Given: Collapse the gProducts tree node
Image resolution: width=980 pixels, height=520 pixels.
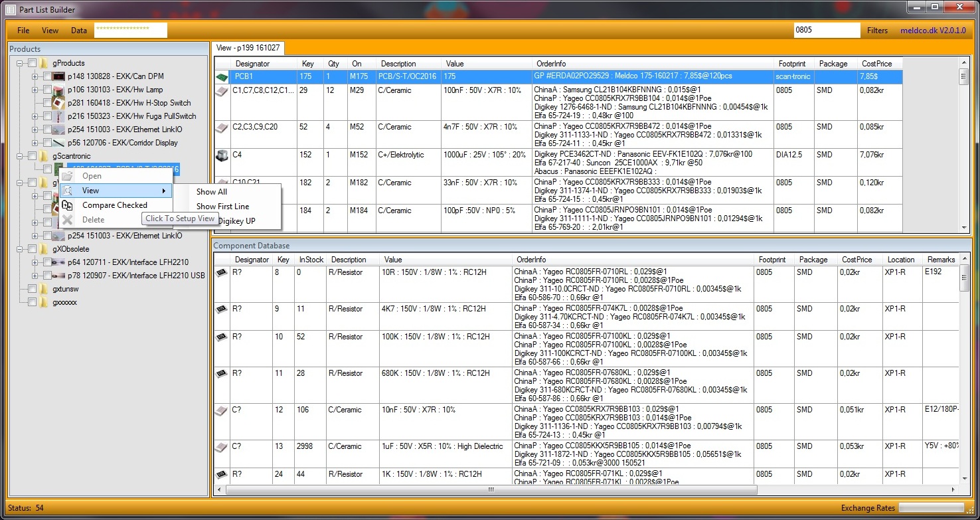Looking at the screenshot, I should click(x=21, y=62).
